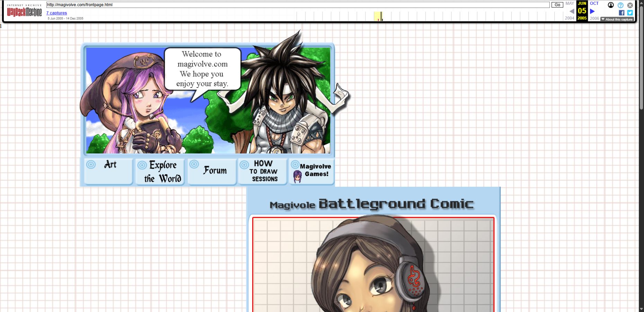The width and height of the screenshot is (644, 312).
Task: Select the MAY capture month
Action: click(570, 3)
